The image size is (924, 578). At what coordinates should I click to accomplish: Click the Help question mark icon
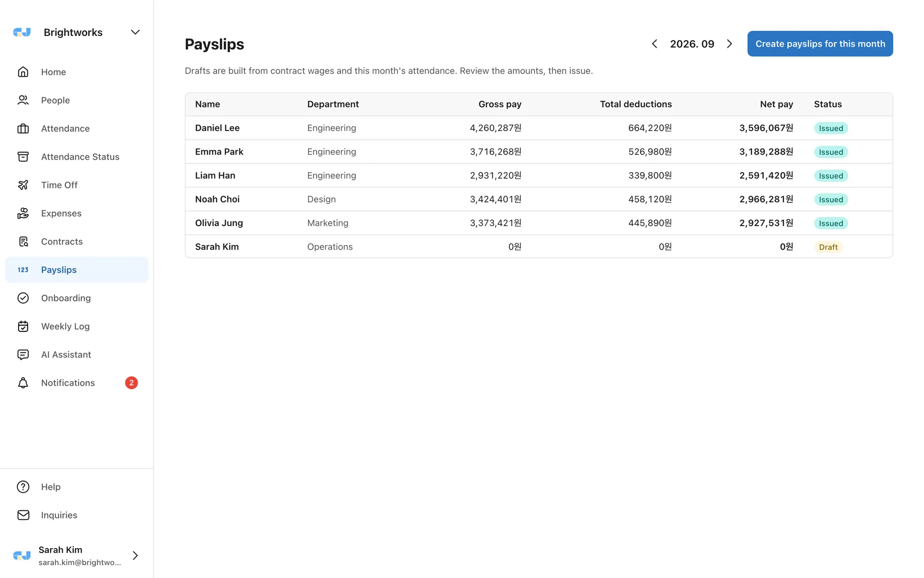(x=23, y=487)
